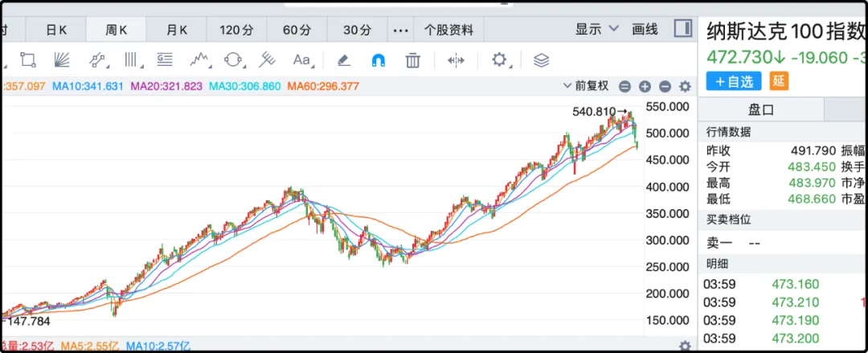
Task: Open the 显示 dropdown menu
Action: 596,29
